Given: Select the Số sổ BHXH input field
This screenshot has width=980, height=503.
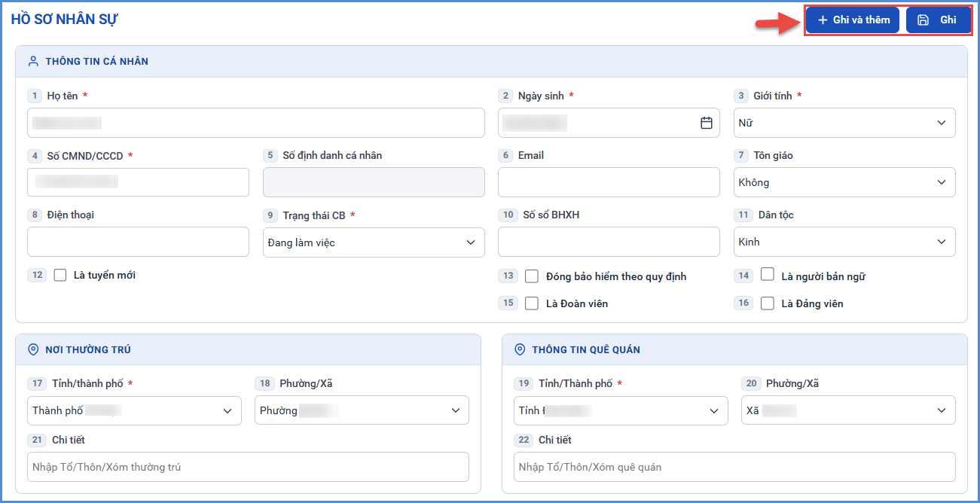Looking at the screenshot, I should click(609, 242).
